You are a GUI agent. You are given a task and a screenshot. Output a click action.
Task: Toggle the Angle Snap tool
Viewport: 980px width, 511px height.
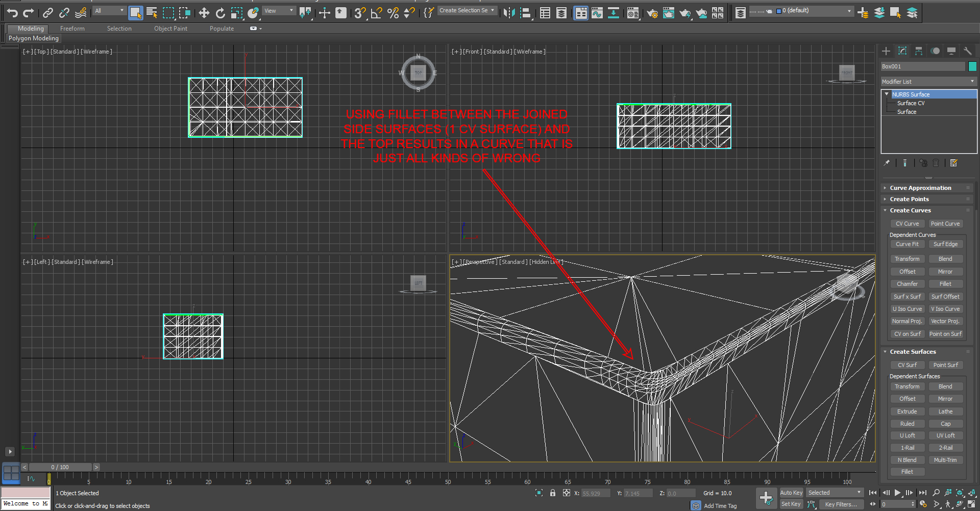pos(376,13)
